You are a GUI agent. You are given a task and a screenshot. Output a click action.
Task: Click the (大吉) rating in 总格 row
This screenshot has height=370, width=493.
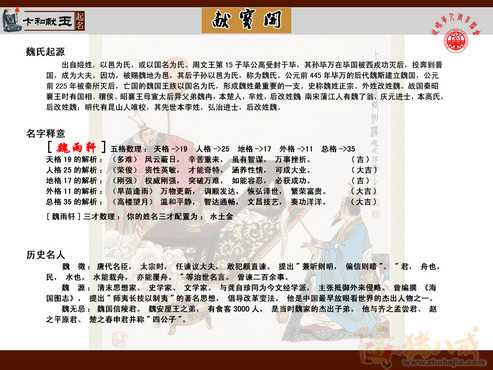[364, 202]
